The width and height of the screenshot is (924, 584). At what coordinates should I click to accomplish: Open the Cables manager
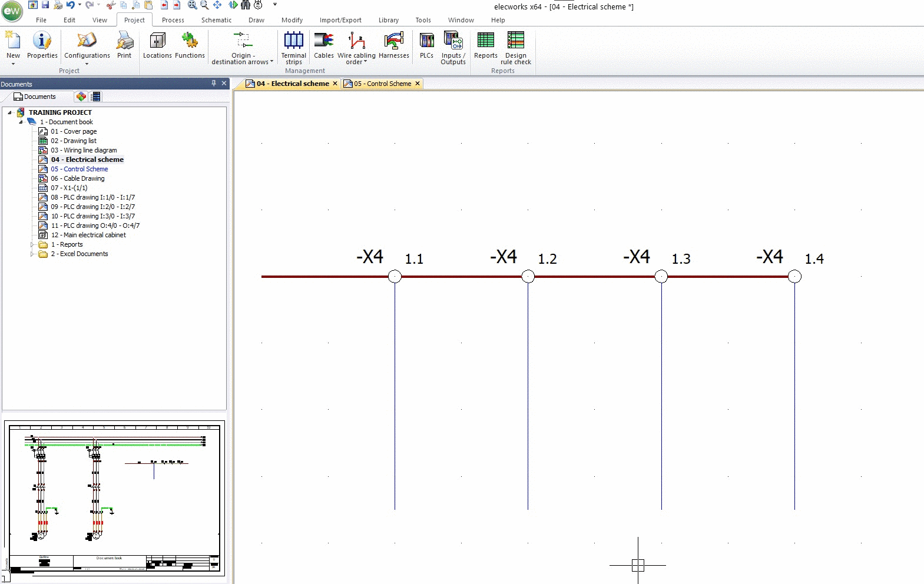point(324,45)
